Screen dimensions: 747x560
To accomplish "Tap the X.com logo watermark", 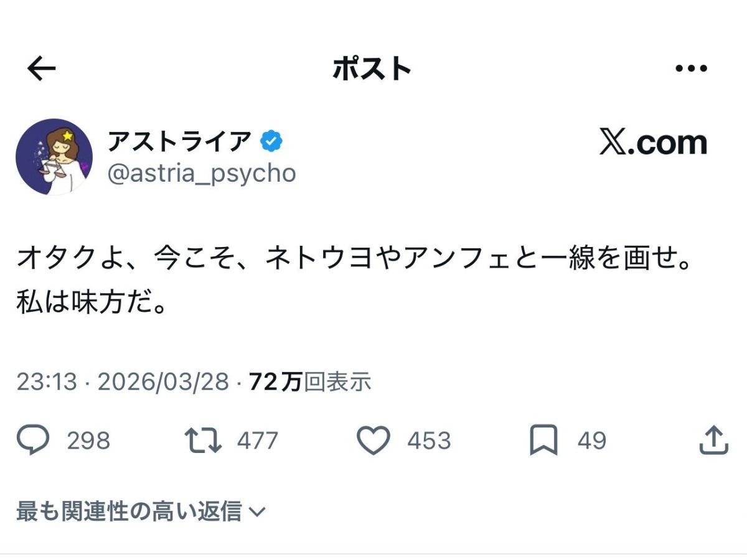I will [x=653, y=143].
